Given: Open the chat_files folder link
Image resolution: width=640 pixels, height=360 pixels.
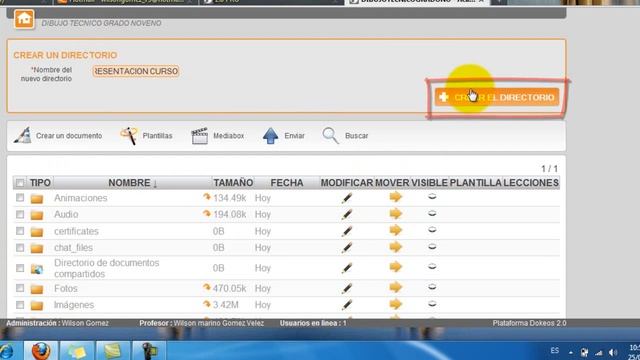Looking at the screenshot, I should (73, 248).
